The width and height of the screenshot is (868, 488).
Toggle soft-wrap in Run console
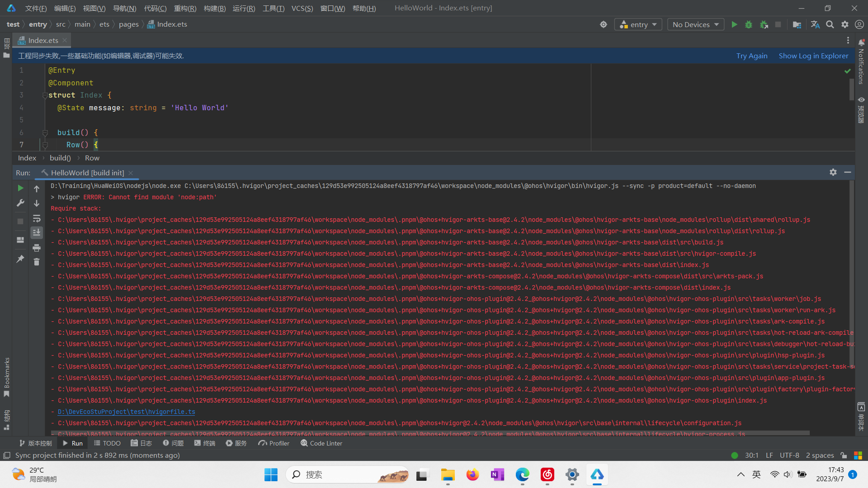(x=37, y=219)
